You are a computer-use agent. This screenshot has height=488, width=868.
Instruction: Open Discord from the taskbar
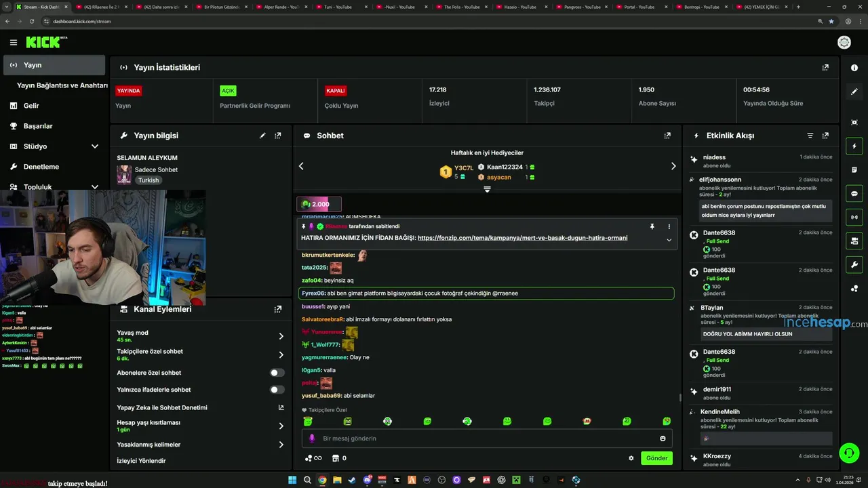point(367,480)
